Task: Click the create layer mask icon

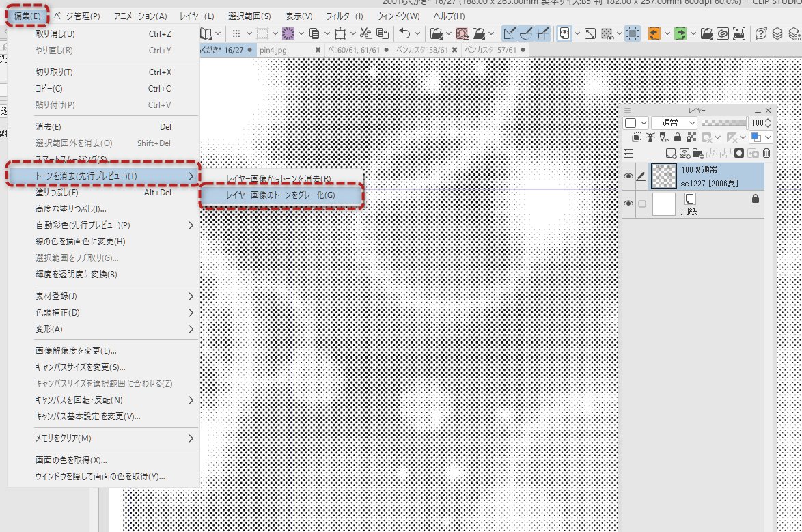Action: point(739,153)
